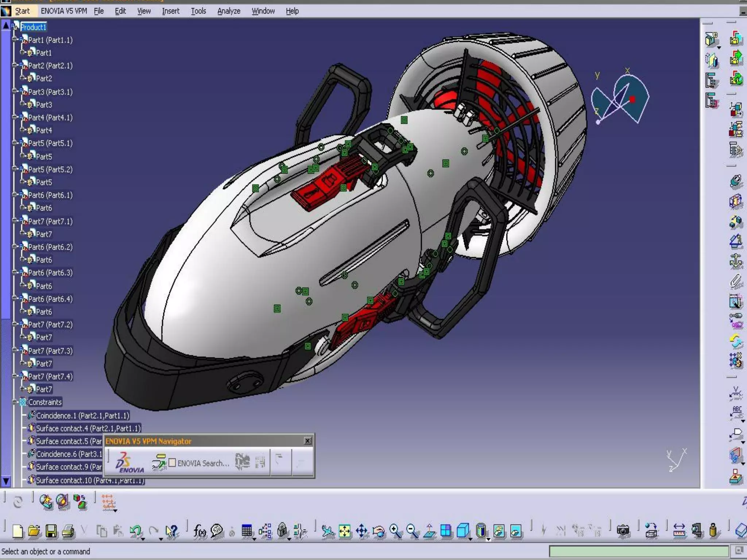Select Surface contact.4 constraint in tree
Viewport: 747px width, 560px height.
coord(88,428)
